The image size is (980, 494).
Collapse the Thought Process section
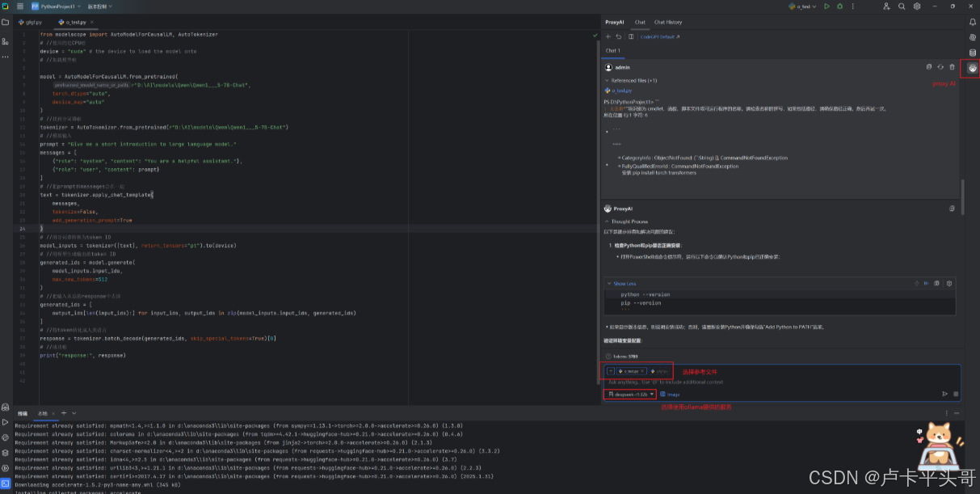point(628,221)
